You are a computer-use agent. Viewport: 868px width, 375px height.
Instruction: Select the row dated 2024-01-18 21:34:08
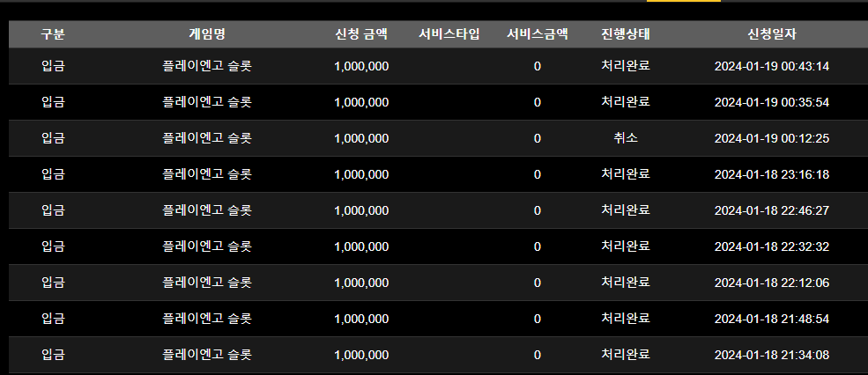[439, 355]
